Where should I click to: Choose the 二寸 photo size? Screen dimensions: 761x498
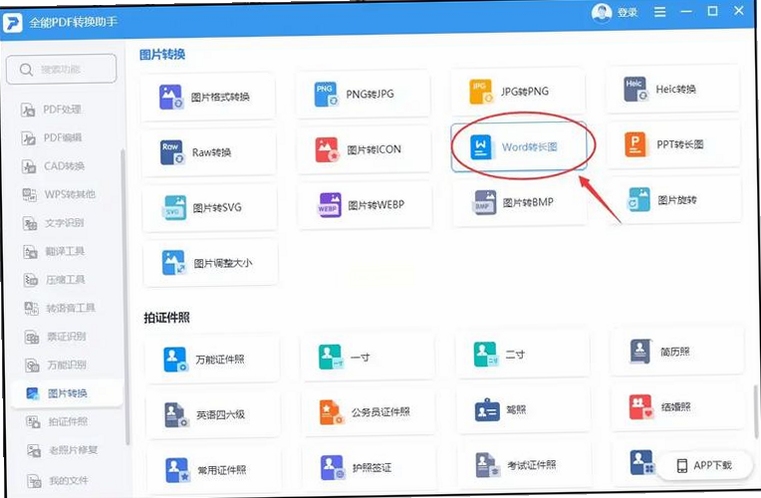pos(523,354)
